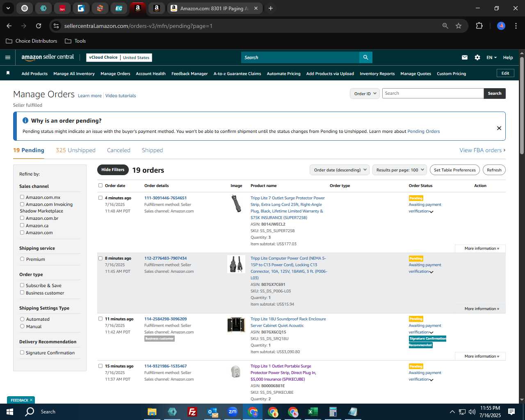This screenshot has width=525, height=420.
Task: Open the notifications icon in system tray
Action: pyautogui.click(x=511, y=412)
